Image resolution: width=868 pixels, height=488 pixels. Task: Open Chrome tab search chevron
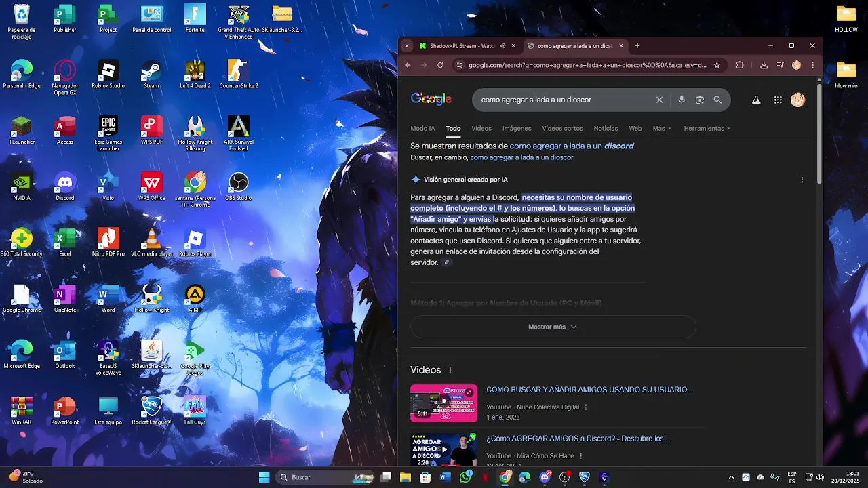tap(406, 46)
